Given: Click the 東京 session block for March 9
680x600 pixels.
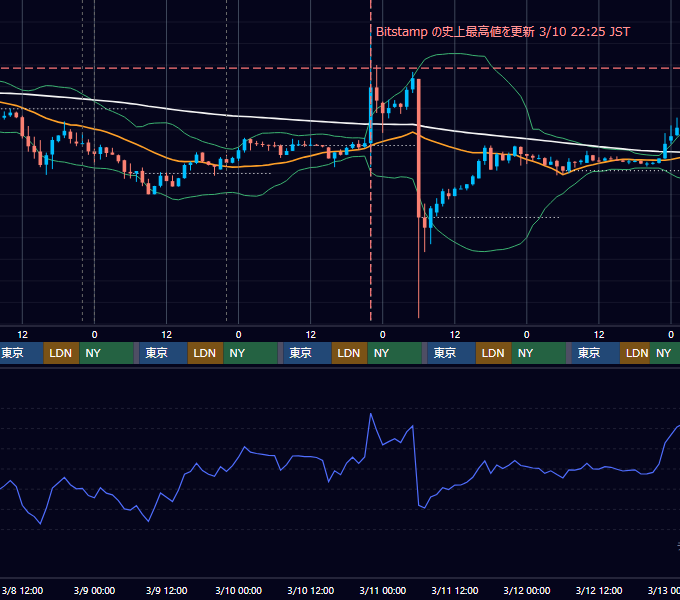Looking at the screenshot, I should pos(163,353).
